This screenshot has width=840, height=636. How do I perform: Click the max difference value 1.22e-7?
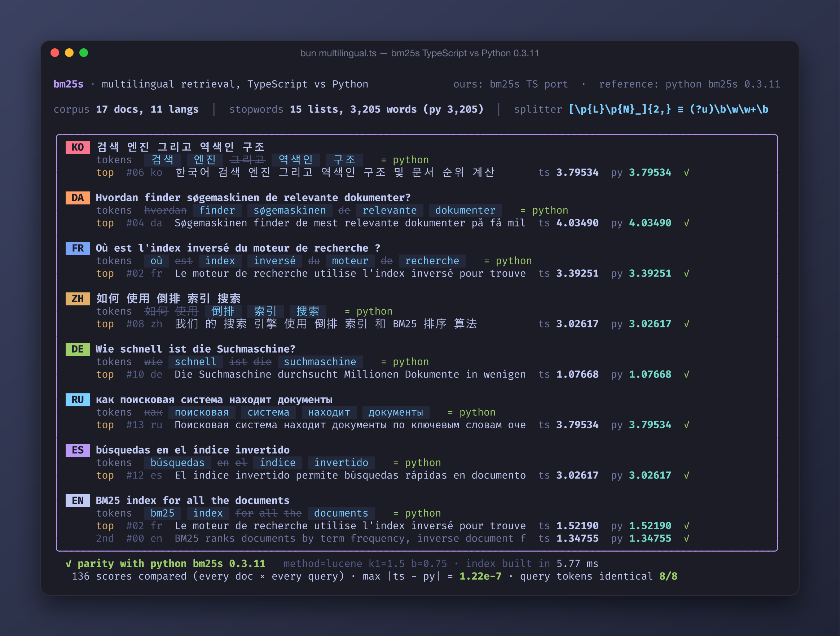pyautogui.click(x=480, y=577)
